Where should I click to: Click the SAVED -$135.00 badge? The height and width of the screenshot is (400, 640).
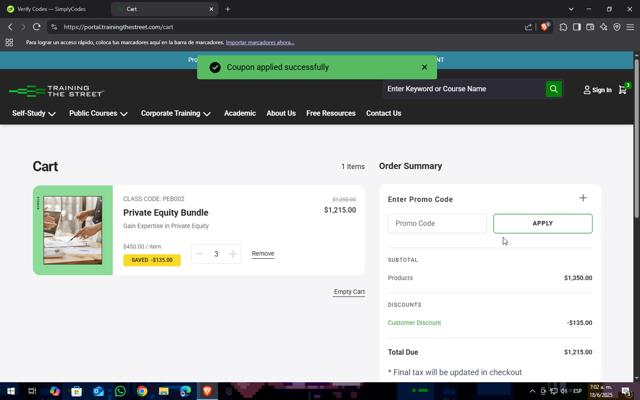(x=152, y=260)
